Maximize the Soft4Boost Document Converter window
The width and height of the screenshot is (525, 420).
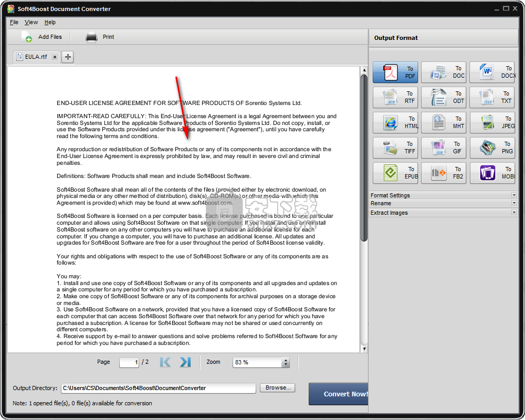(506, 8)
